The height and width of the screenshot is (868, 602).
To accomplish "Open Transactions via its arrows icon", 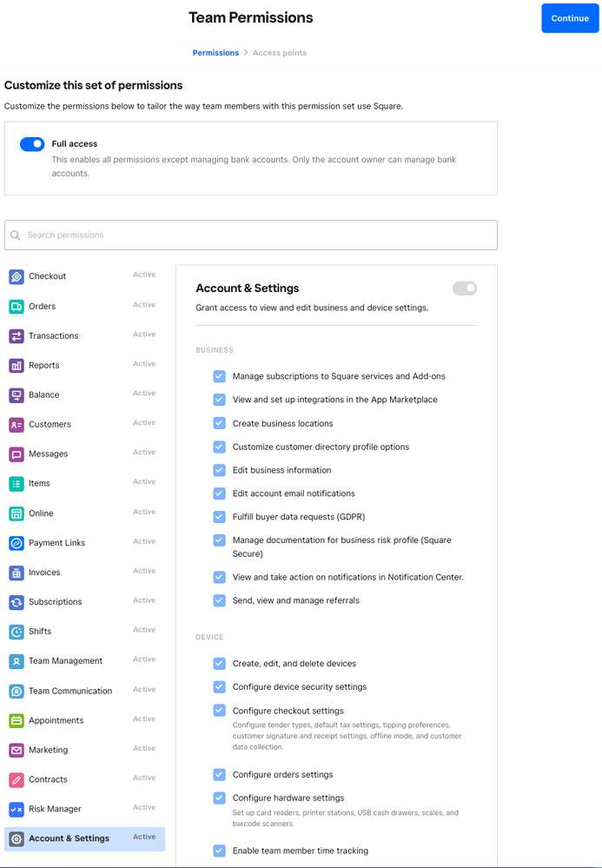I will 17,335.
